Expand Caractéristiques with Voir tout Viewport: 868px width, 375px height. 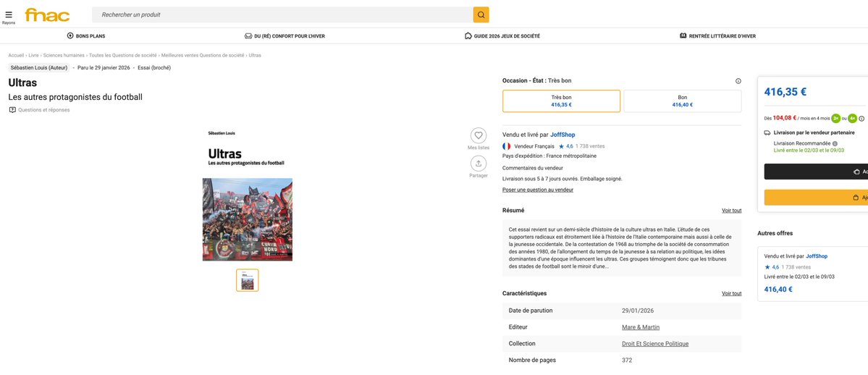click(731, 294)
